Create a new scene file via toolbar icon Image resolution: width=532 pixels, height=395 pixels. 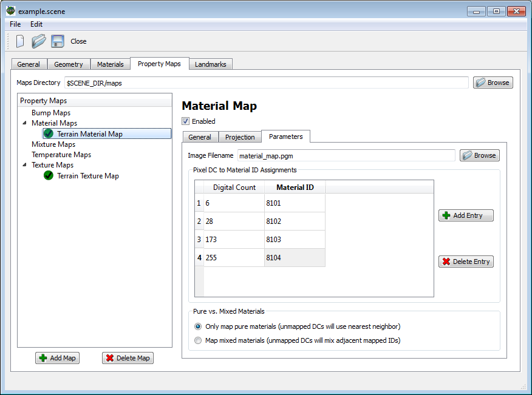[x=19, y=41]
